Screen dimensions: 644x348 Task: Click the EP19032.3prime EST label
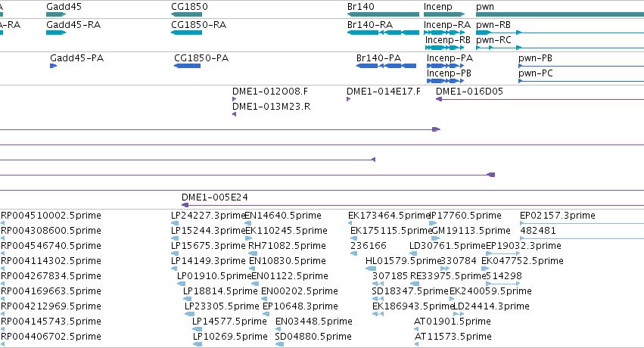[524, 246]
